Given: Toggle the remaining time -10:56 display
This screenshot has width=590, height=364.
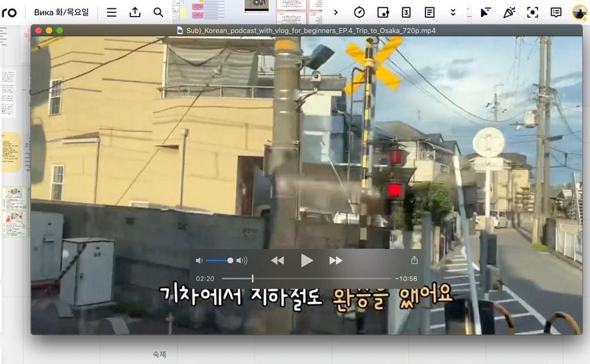Looking at the screenshot, I should 406,279.
